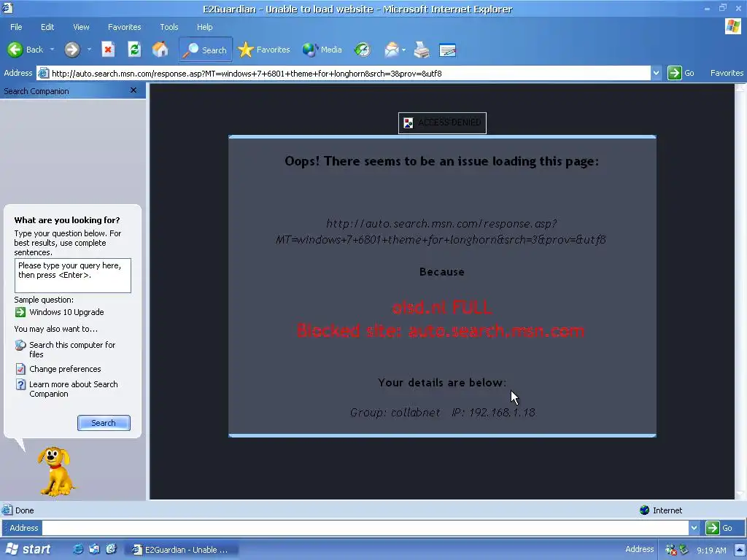This screenshot has height=560, width=747.
Task: Open the Edit menu
Action: [47, 27]
